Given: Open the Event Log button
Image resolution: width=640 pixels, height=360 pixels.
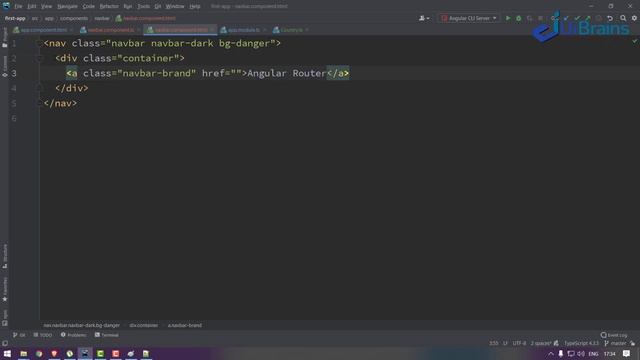Looking at the screenshot, I should tap(614, 335).
